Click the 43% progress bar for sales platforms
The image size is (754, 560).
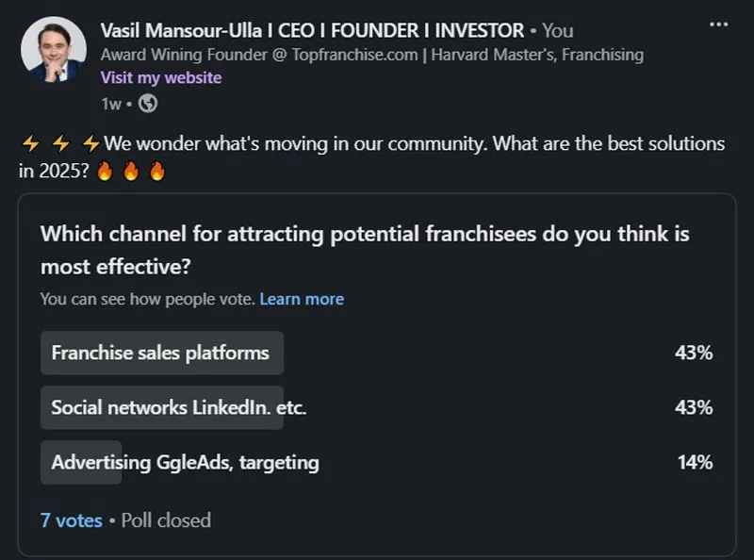[695, 353]
